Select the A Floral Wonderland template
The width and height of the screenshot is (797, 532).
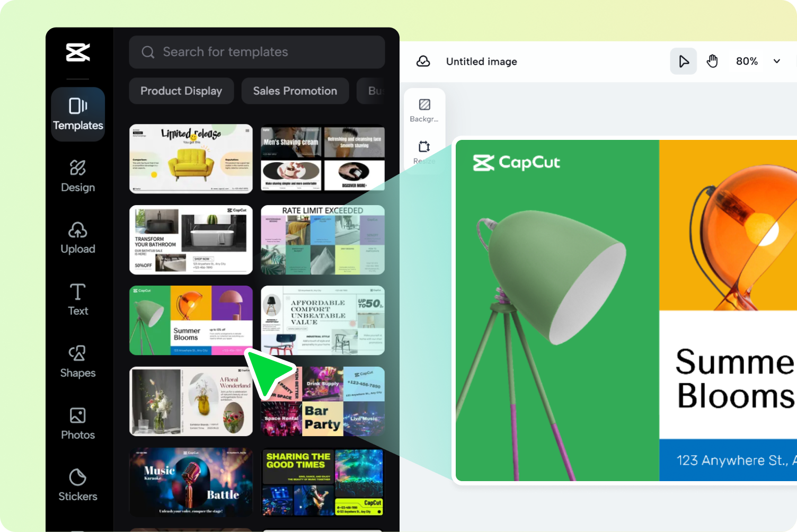(x=191, y=402)
